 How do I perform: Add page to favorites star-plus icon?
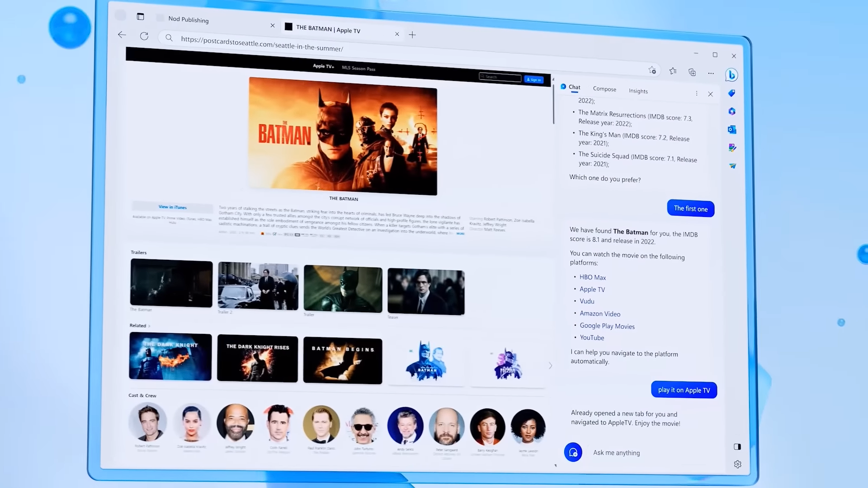coord(652,70)
